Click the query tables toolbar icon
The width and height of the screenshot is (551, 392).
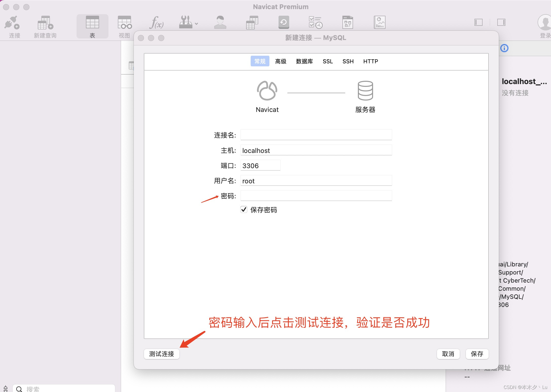252,23
